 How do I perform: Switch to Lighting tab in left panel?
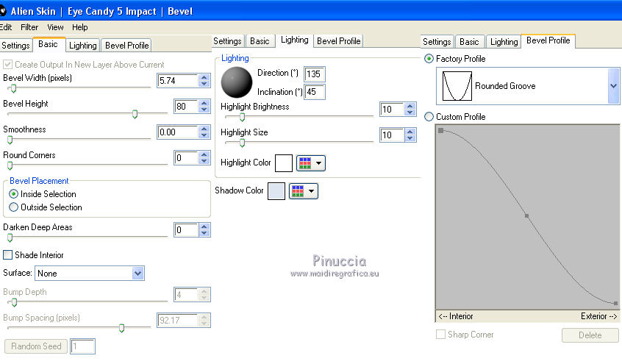(82, 46)
